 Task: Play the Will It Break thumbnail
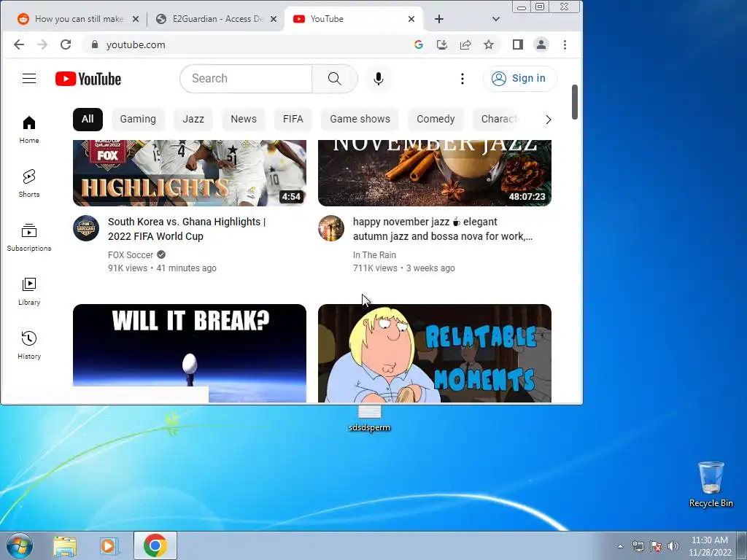pos(190,354)
